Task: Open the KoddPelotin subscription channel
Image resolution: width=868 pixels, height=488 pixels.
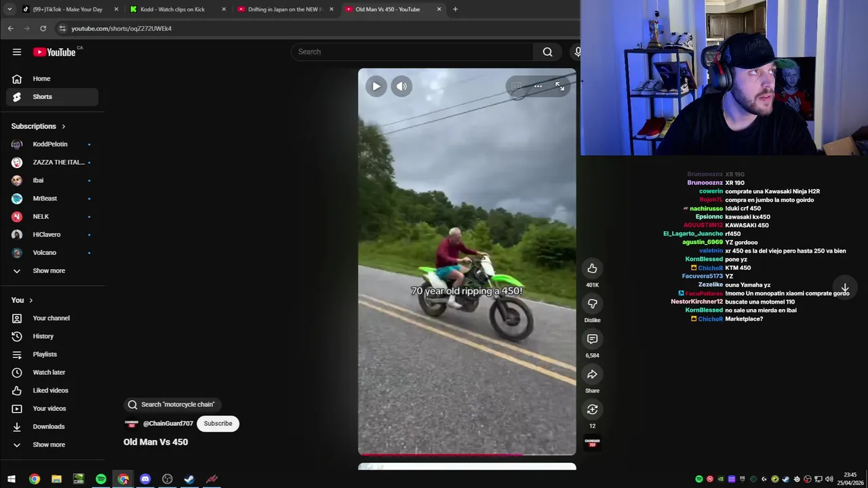Action: click(52, 144)
